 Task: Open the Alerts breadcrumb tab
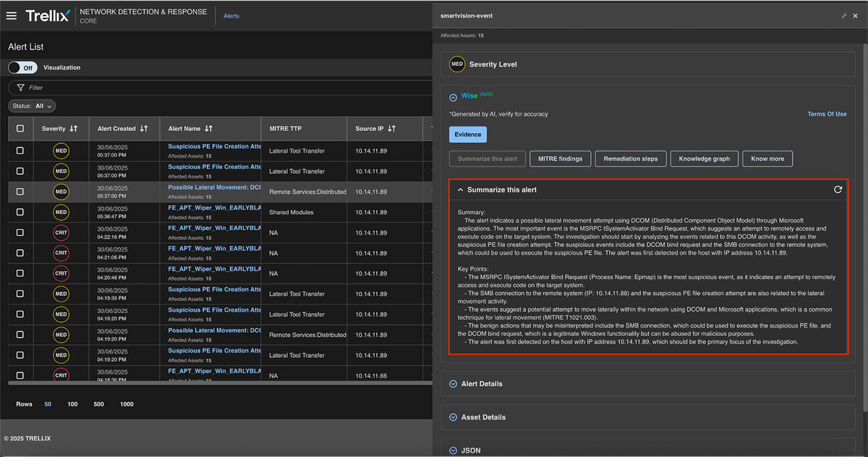[231, 16]
